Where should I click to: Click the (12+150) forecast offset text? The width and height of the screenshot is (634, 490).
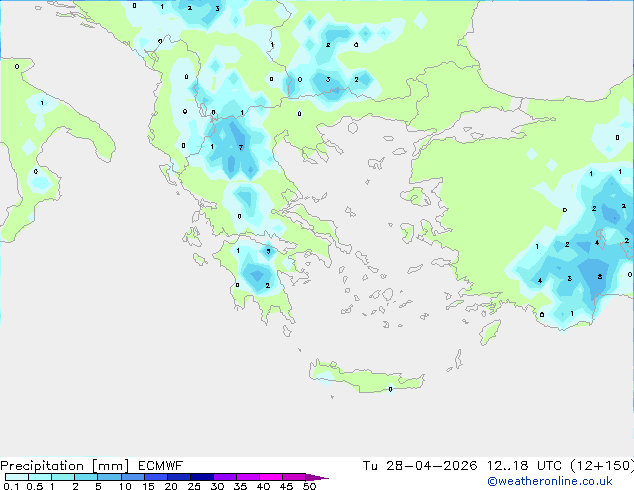point(602,466)
